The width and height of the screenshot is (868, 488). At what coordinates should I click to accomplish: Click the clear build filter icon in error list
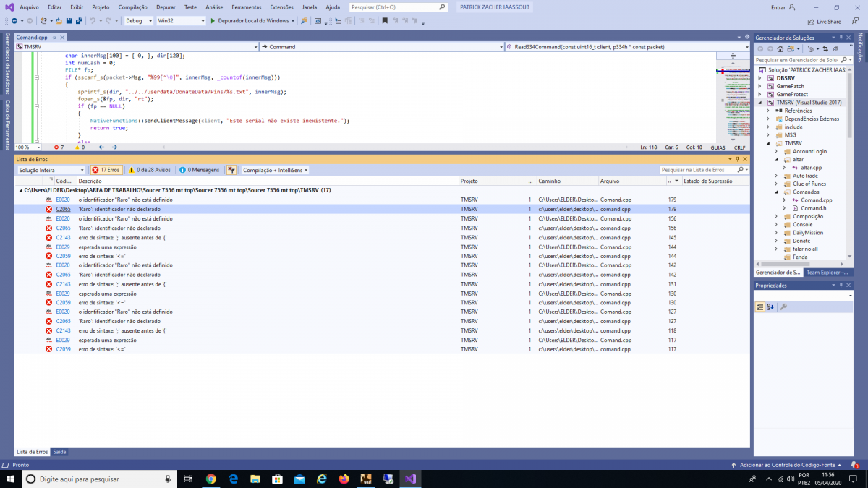point(231,170)
